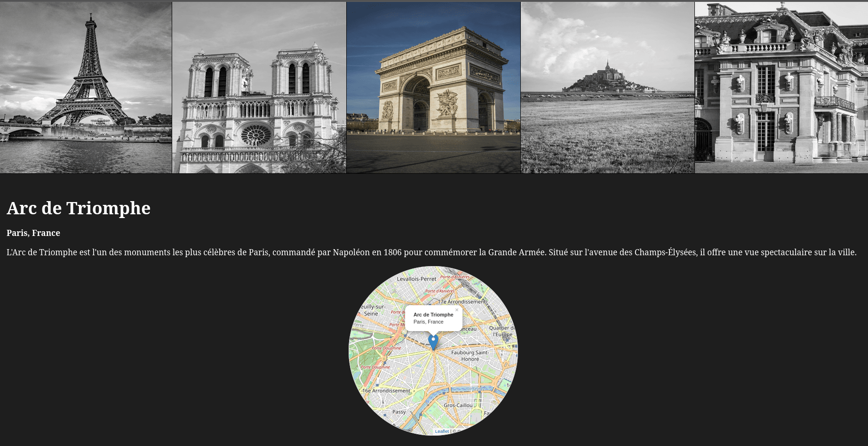Select the Arc de Triomphe gallery image

click(x=433, y=87)
